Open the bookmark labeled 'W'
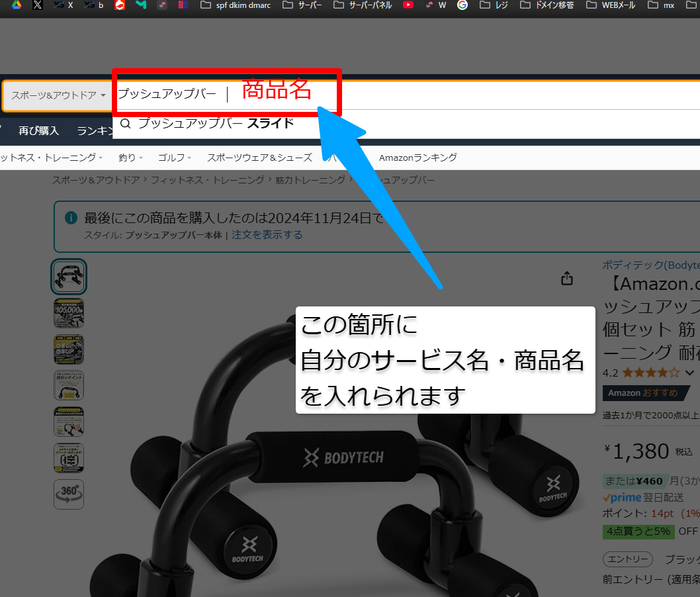700x597 pixels. click(436, 5)
